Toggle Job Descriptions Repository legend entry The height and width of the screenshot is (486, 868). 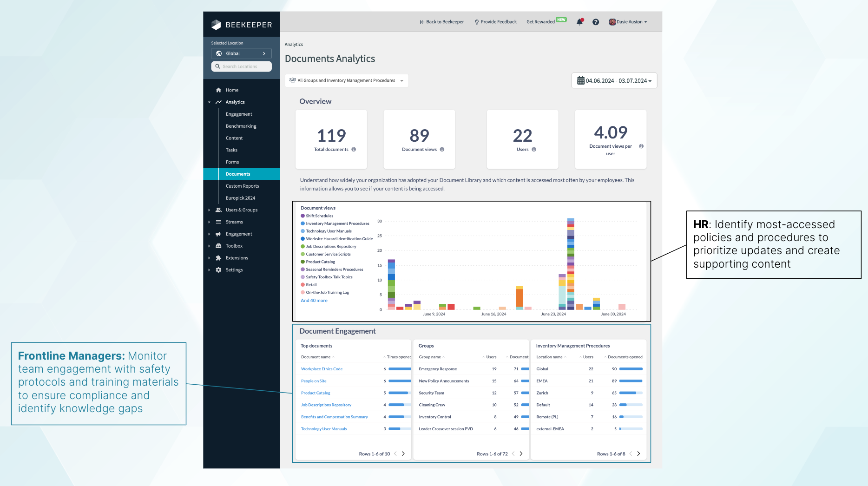click(x=329, y=247)
